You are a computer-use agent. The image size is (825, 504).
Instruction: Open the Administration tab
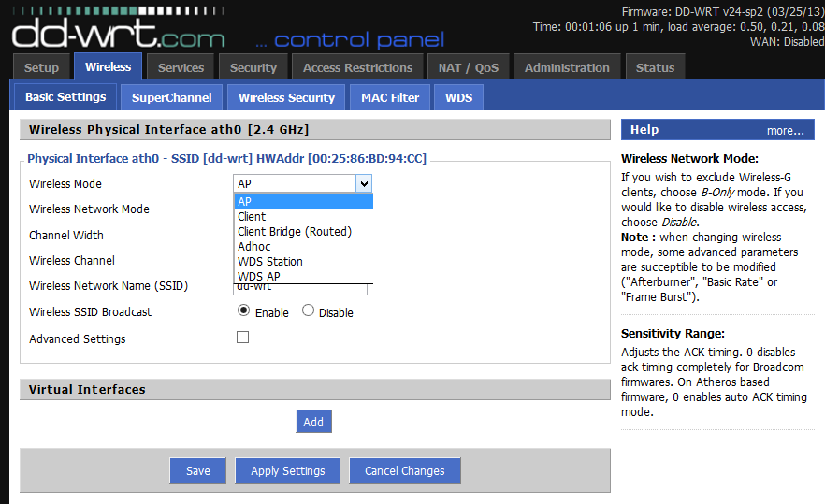pos(567,66)
